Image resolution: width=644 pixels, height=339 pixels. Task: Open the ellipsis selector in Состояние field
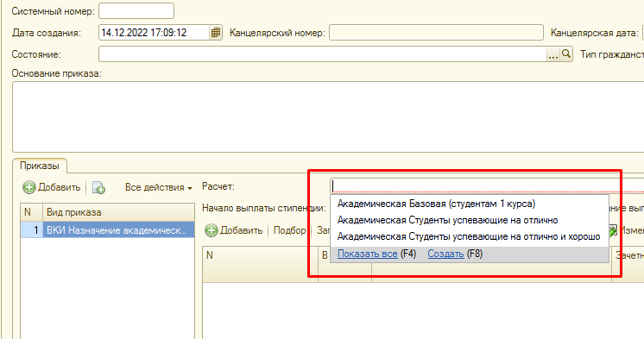(553, 54)
